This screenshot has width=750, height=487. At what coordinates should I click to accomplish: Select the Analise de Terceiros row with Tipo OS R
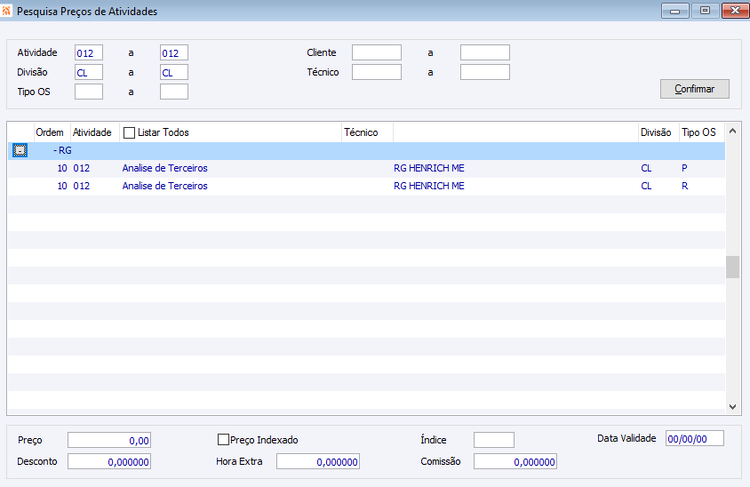pyautogui.click(x=366, y=186)
